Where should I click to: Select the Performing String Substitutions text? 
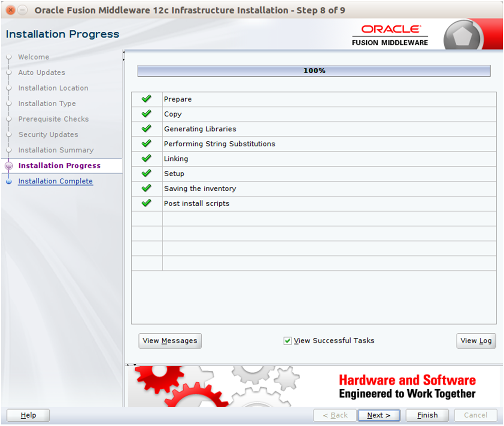point(219,144)
